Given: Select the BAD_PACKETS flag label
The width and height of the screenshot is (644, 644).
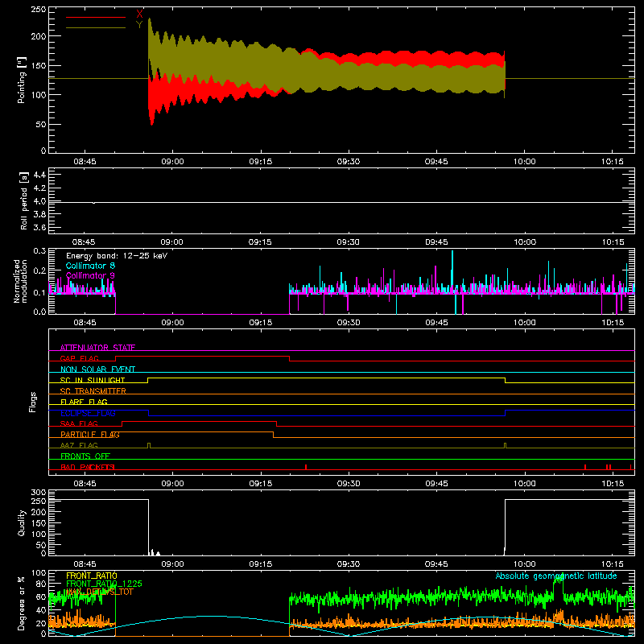Looking at the screenshot, I should 87,467.
